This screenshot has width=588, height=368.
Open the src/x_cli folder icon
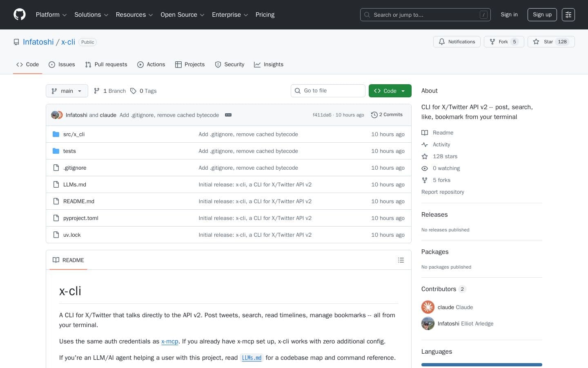click(x=56, y=134)
